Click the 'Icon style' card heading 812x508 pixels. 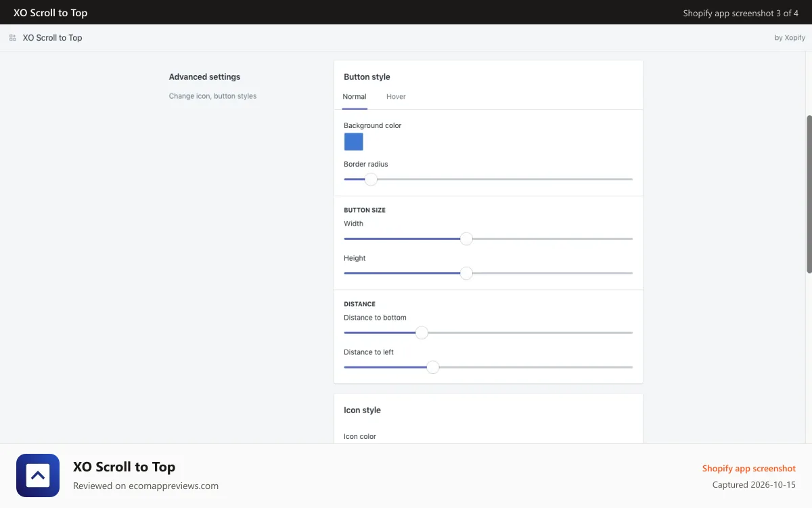pyautogui.click(x=363, y=410)
